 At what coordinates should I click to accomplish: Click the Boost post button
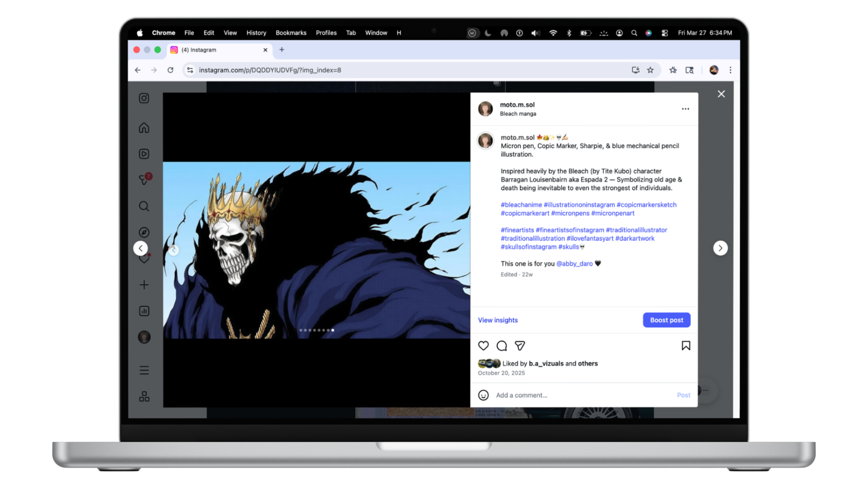click(x=666, y=320)
